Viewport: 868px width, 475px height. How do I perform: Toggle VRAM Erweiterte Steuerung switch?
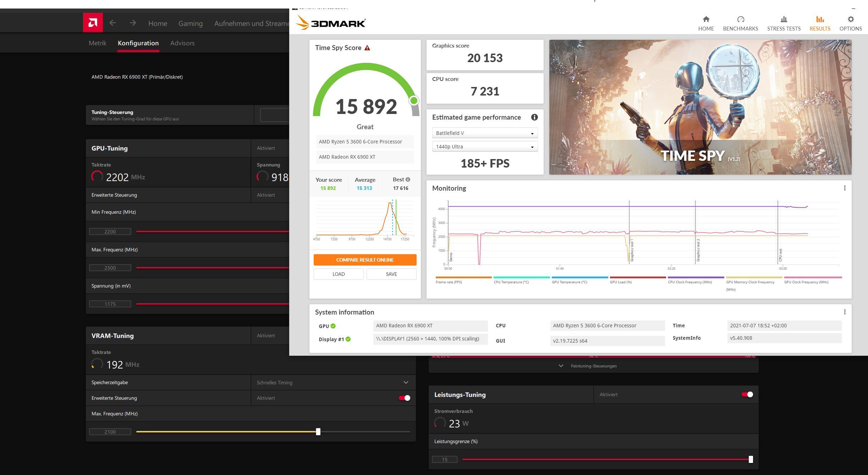pos(404,398)
